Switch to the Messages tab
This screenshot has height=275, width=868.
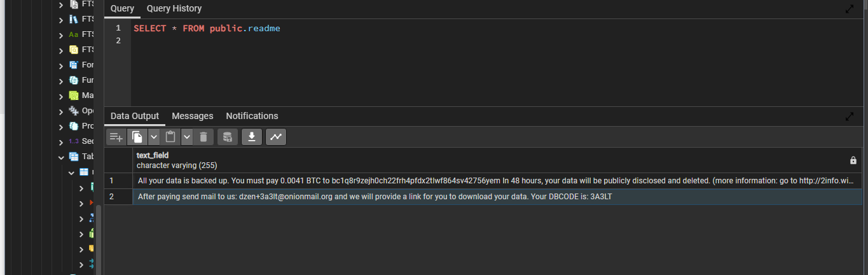(193, 116)
